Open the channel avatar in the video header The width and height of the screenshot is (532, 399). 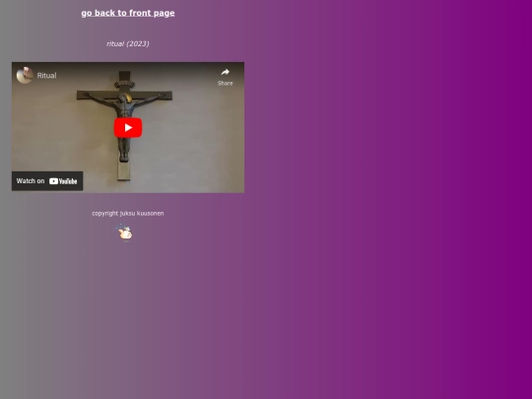(25, 75)
